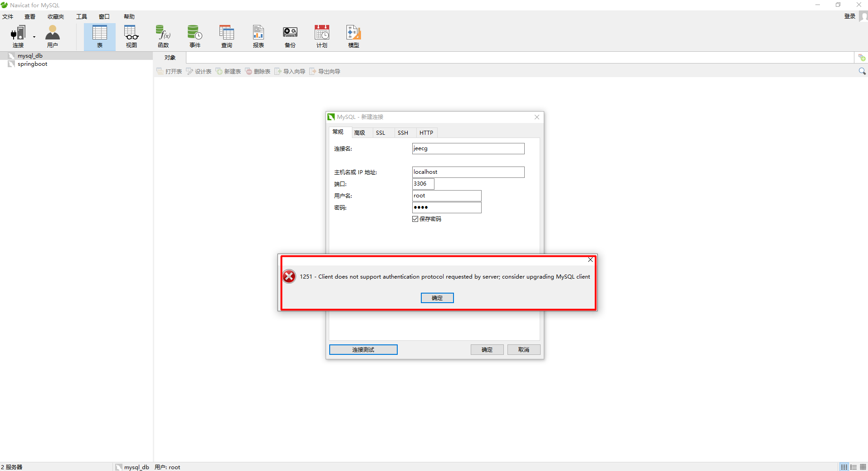The image size is (868, 471).
Task: Open the 窗口 menu
Action: (x=104, y=17)
